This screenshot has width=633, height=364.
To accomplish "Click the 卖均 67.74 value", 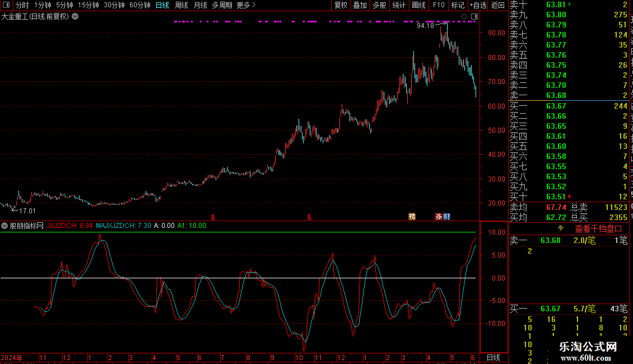I will [x=556, y=207].
